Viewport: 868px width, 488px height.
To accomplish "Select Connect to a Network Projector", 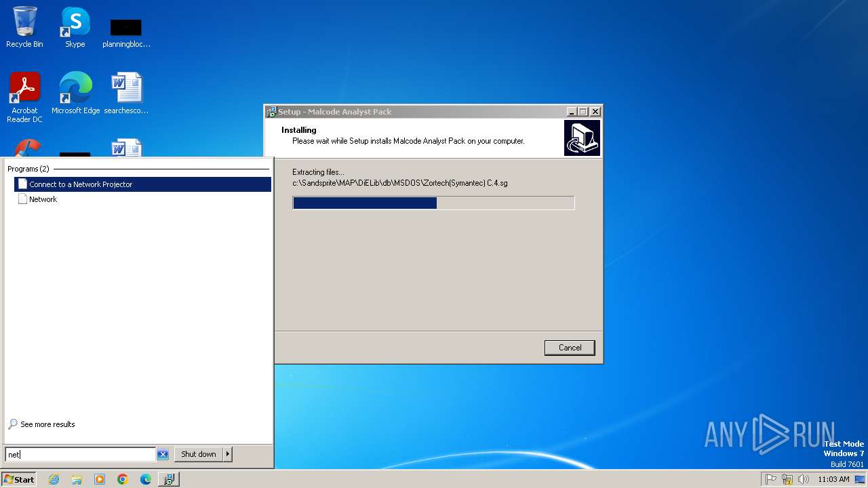I will coord(142,184).
